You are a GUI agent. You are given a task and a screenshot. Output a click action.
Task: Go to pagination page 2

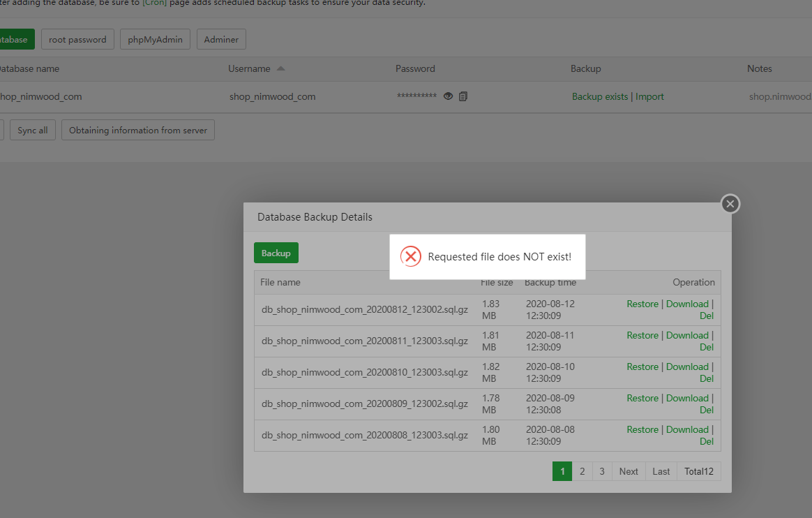click(582, 471)
